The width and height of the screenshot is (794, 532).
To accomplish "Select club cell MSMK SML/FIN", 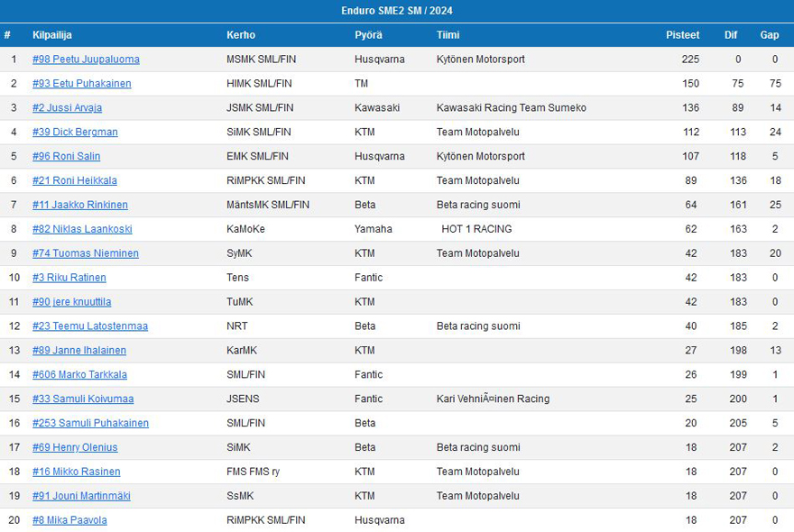I will 262,60.
